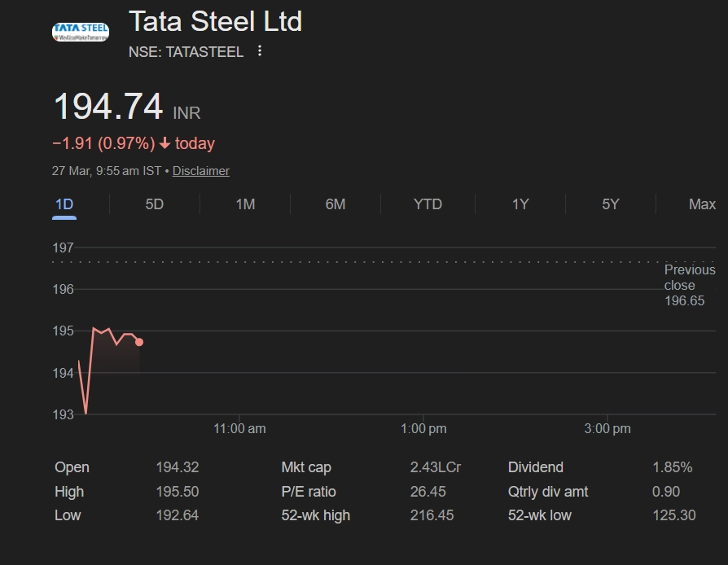
Task: Select the Max time range
Action: tap(702, 204)
